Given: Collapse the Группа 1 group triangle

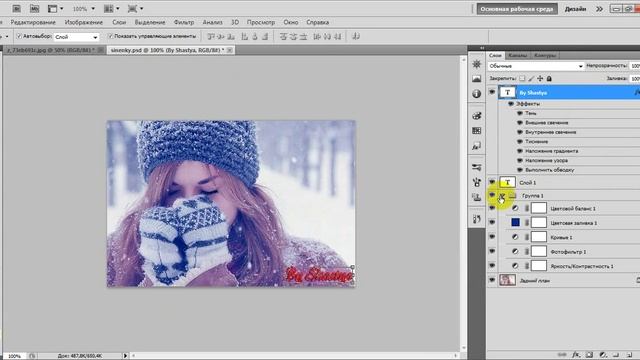Looking at the screenshot, I should (x=502, y=196).
